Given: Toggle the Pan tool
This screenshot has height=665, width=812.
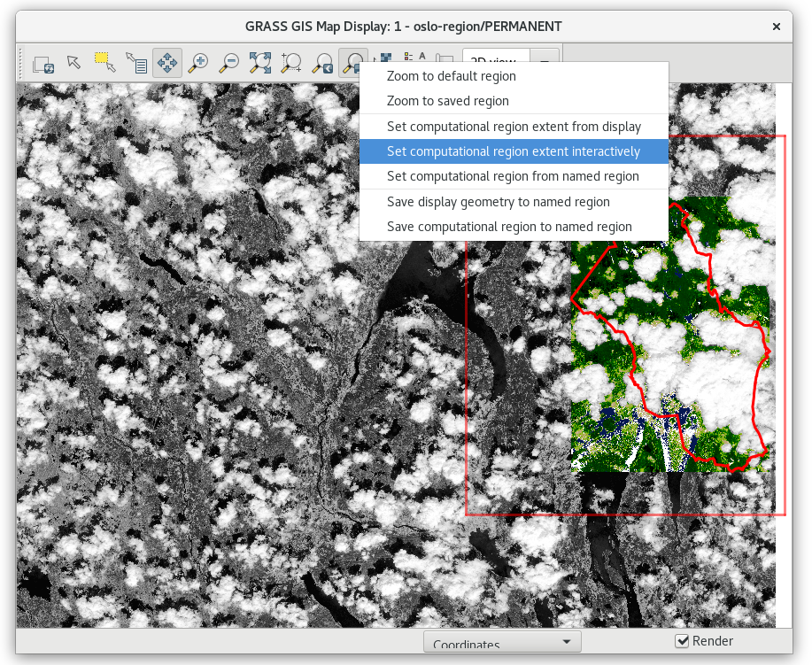Looking at the screenshot, I should pos(167,63).
